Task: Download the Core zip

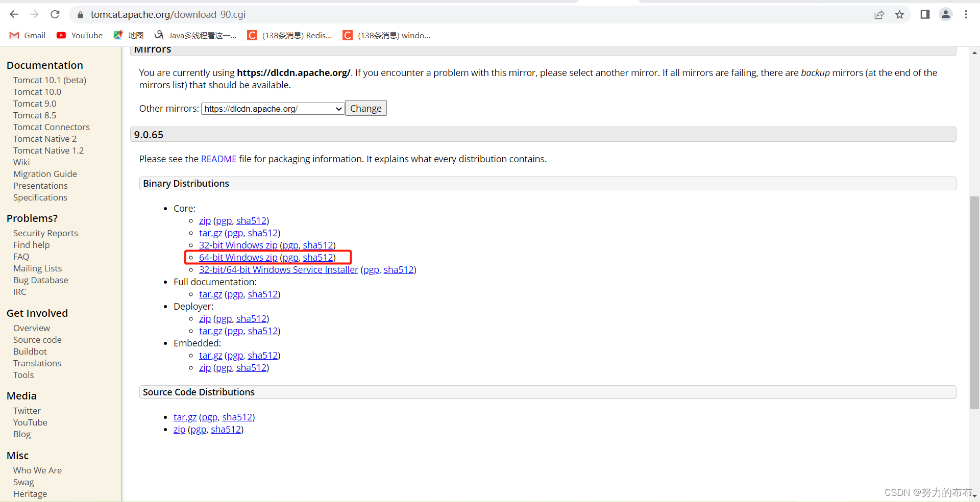Action: click(205, 221)
